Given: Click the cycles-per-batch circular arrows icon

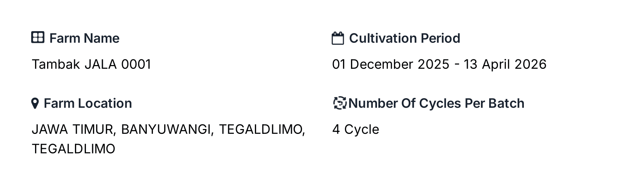Looking at the screenshot, I should [x=340, y=103].
